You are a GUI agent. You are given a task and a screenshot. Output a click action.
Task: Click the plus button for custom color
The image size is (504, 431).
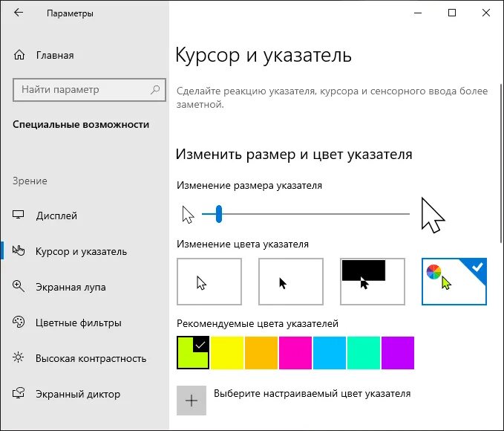click(192, 401)
